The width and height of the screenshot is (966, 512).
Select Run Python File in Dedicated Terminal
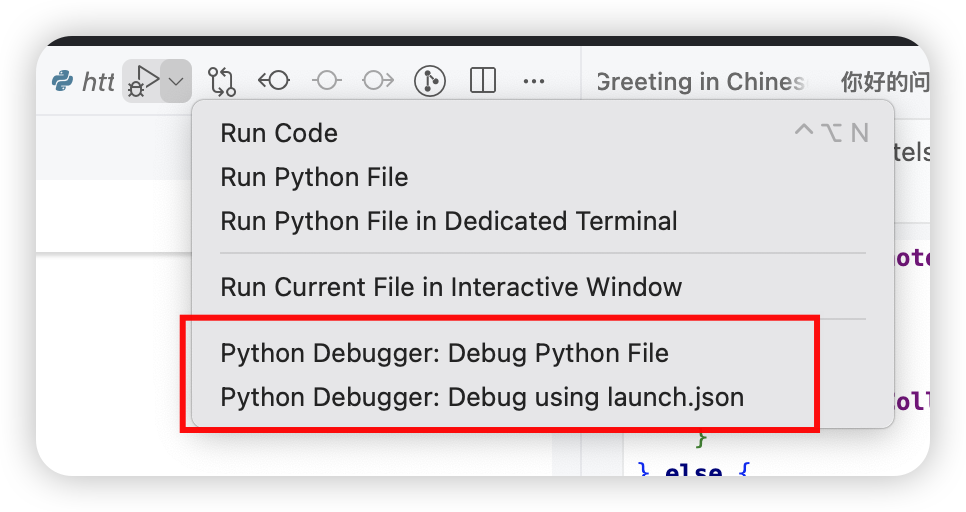coord(448,221)
